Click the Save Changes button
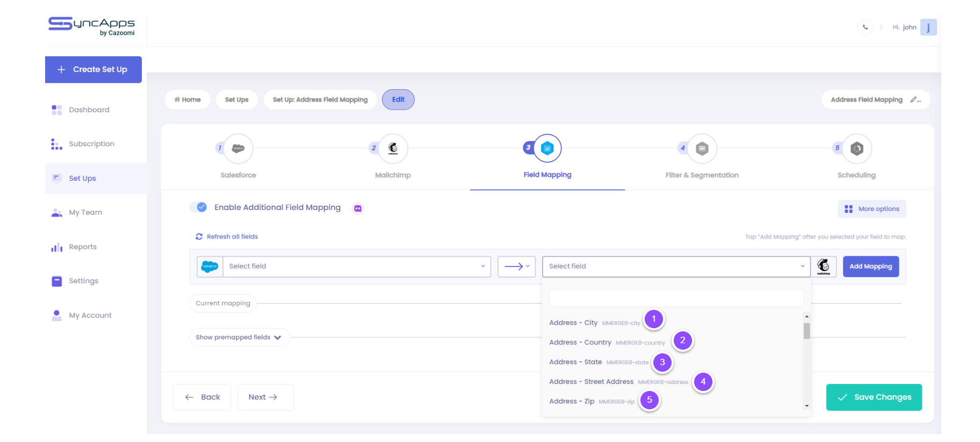The height and width of the screenshot is (442, 980). click(874, 397)
